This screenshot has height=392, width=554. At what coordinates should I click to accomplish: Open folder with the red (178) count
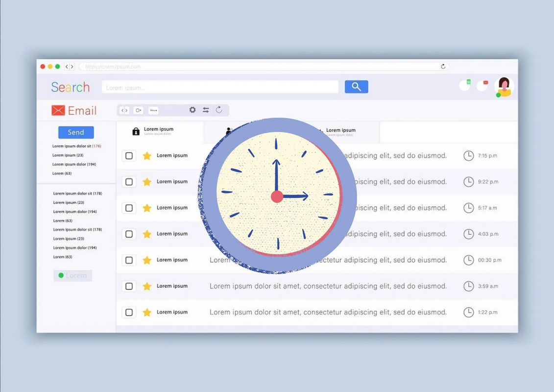[77, 146]
